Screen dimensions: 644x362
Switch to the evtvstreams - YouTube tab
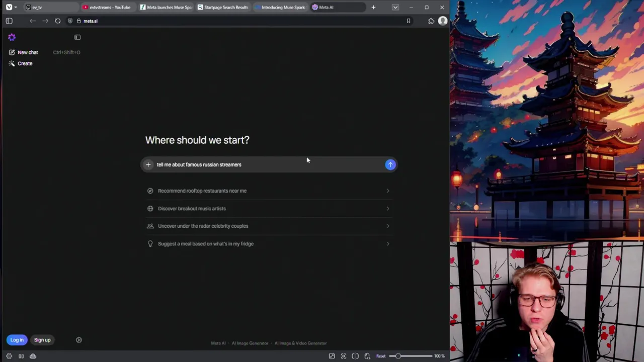click(108, 7)
